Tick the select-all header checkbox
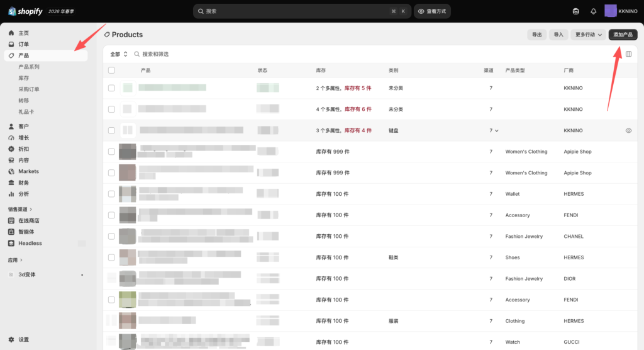 [111, 71]
